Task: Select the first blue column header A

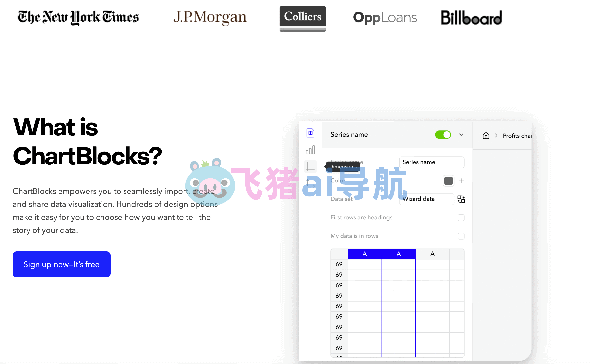Action: (x=364, y=254)
